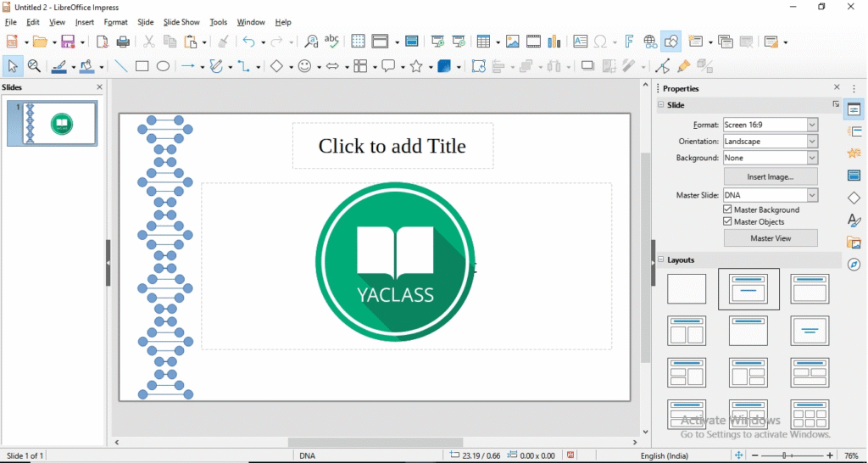
Task: Open the Gallery sidebar panel icon
Action: [854, 243]
